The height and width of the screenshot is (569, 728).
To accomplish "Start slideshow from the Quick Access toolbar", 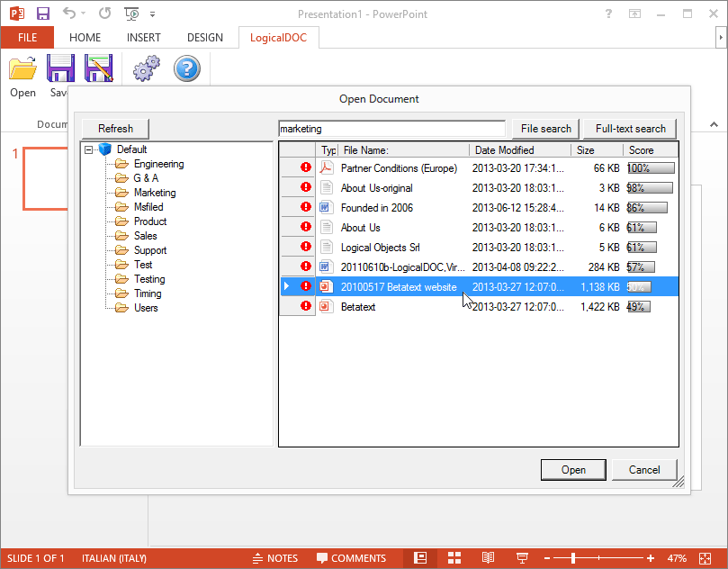I will click(x=132, y=14).
